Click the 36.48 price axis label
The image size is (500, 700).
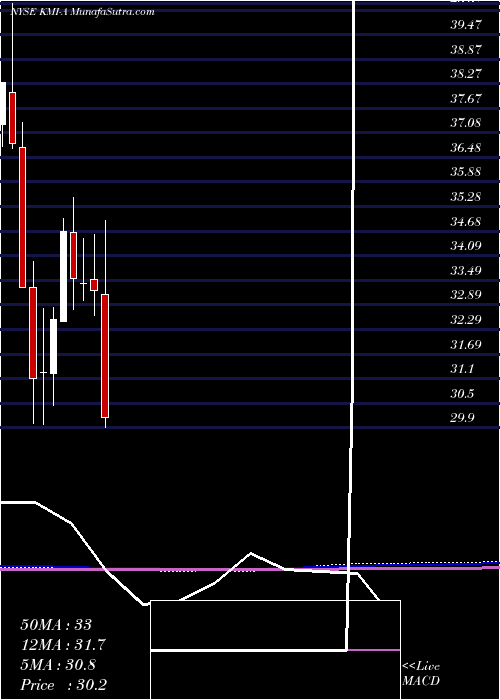[x=466, y=147]
